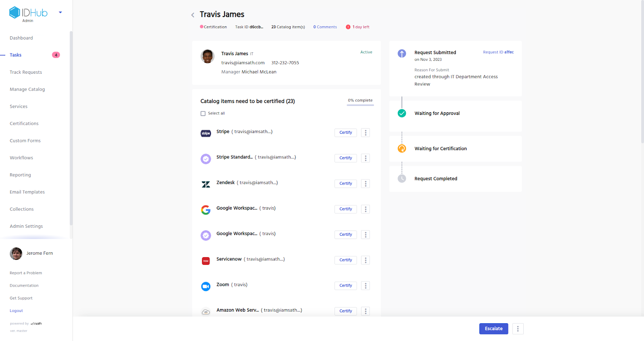Open the 0 Comments link
Image resolution: width=644 pixels, height=341 pixels.
[325, 27]
